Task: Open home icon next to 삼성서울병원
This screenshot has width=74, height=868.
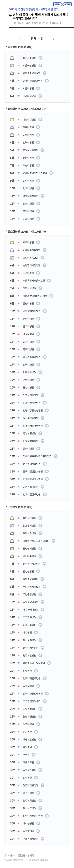Action: (40, 58)
